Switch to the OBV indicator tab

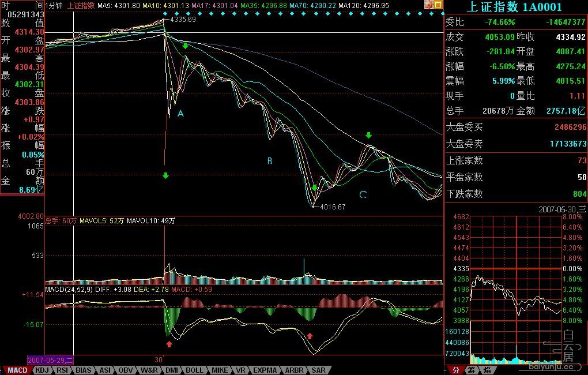coord(126,370)
